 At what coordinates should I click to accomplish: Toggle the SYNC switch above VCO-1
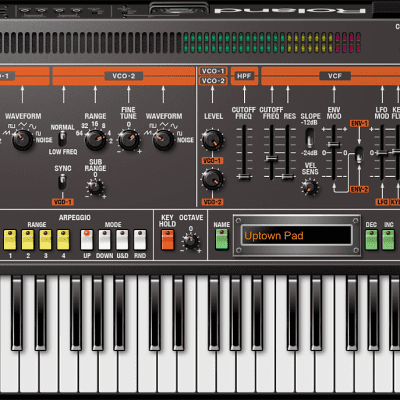[62, 182]
